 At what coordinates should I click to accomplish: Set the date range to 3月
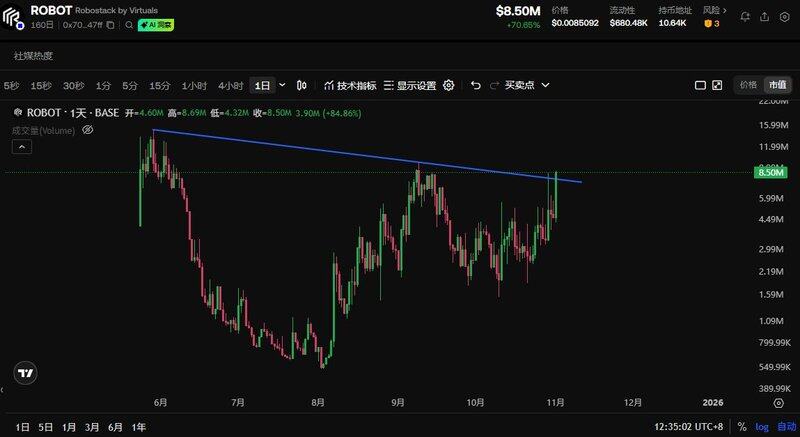tap(92, 427)
